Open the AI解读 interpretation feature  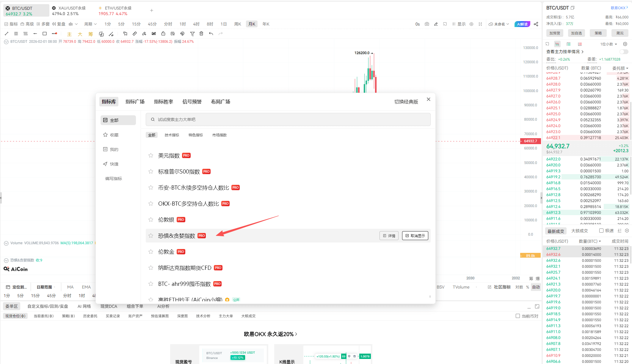(x=522, y=24)
